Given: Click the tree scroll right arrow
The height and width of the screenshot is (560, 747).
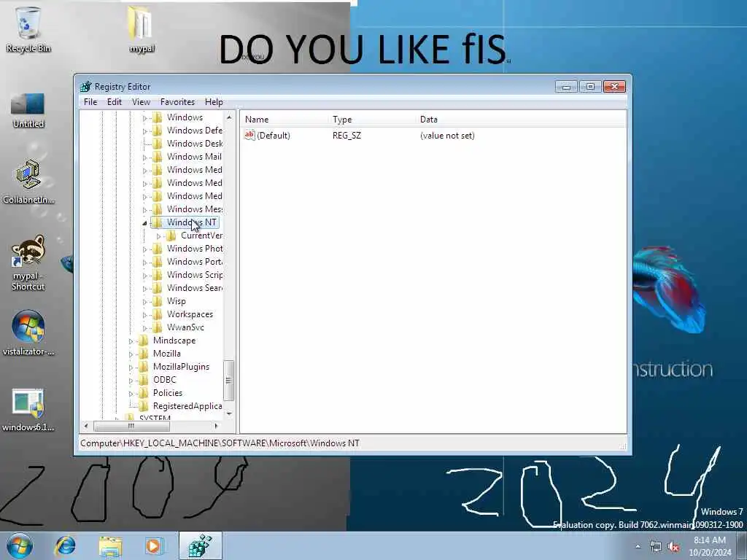Looking at the screenshot, I should coord(216,426).
